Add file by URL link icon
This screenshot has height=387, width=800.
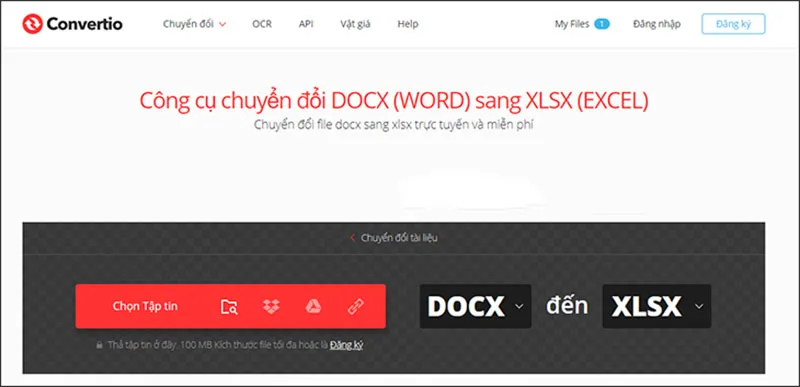click(355, 306)
